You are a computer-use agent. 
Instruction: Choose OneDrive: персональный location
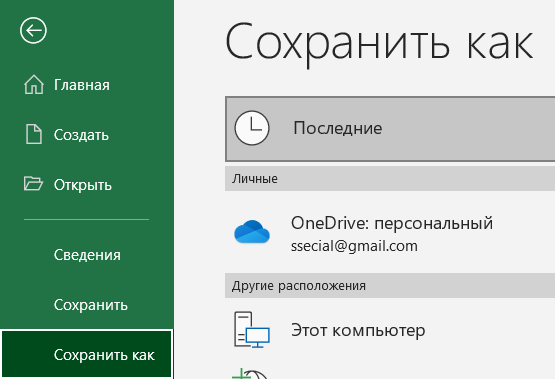point(392,223)
